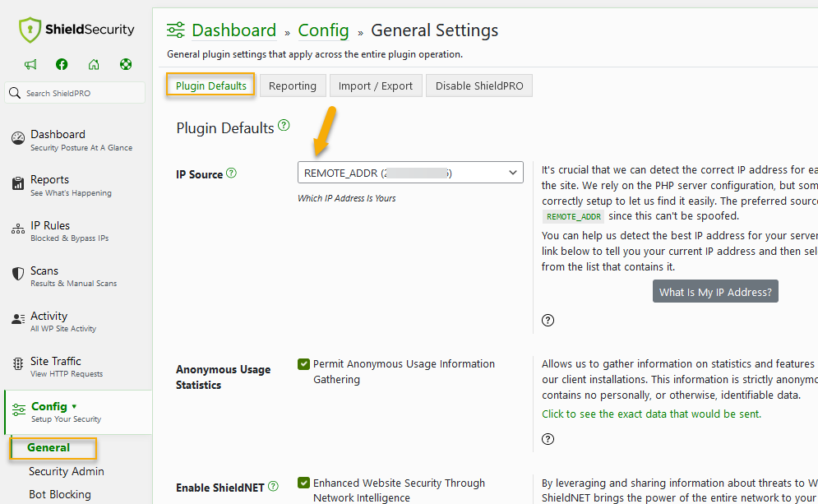Open the Disable ShieldPRO tab
Screen dimensions: 818x504
(479, 86)
